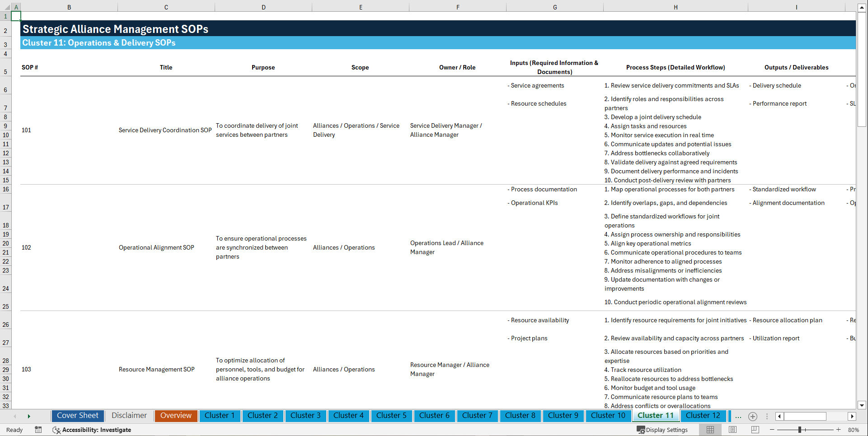868x436 pixels.
Task: Click the New Sheet plus button
Action: tap(753, 416)
